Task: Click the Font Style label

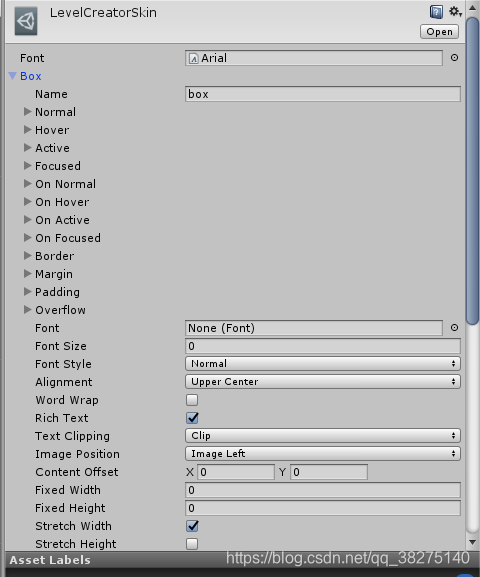Action: click(63, 364)
